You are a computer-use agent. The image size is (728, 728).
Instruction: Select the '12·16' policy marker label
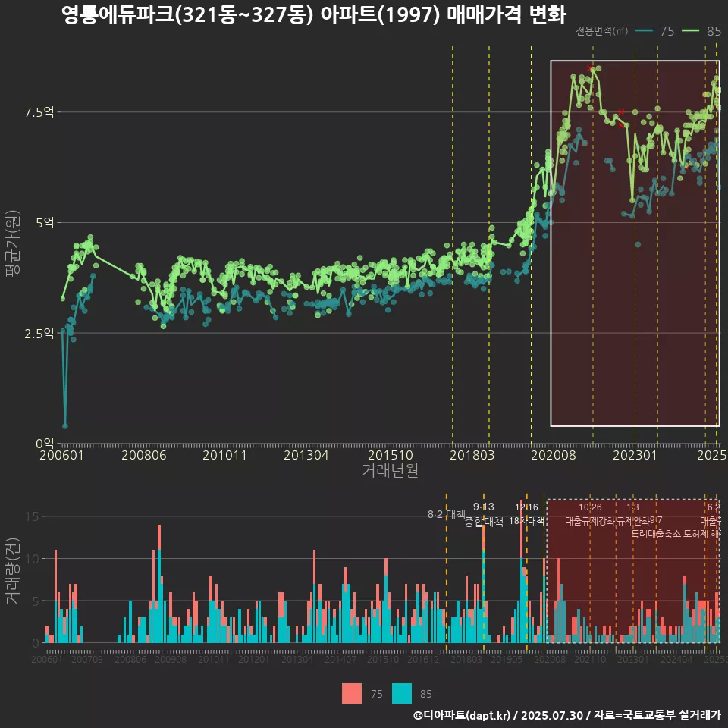click(526, 507)
